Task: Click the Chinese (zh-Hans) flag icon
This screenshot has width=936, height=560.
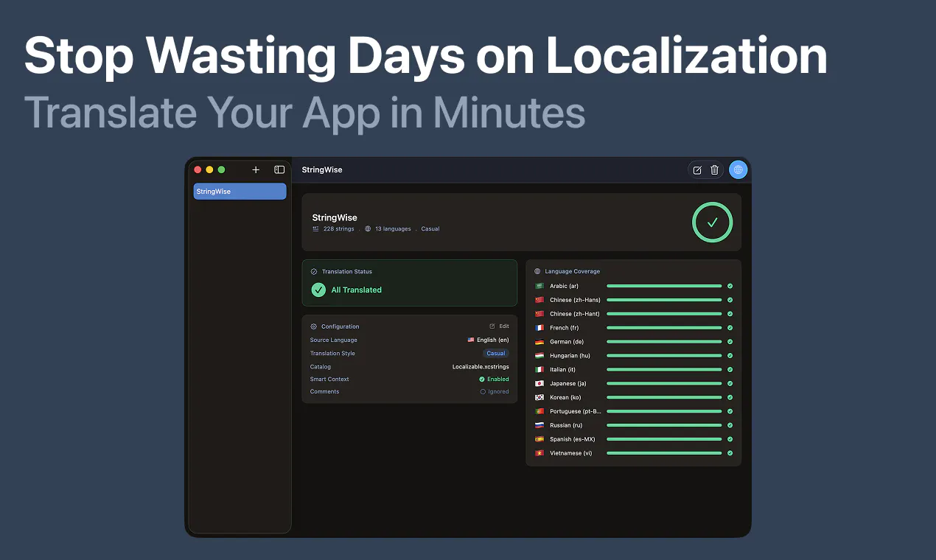Action: [539, 300]
